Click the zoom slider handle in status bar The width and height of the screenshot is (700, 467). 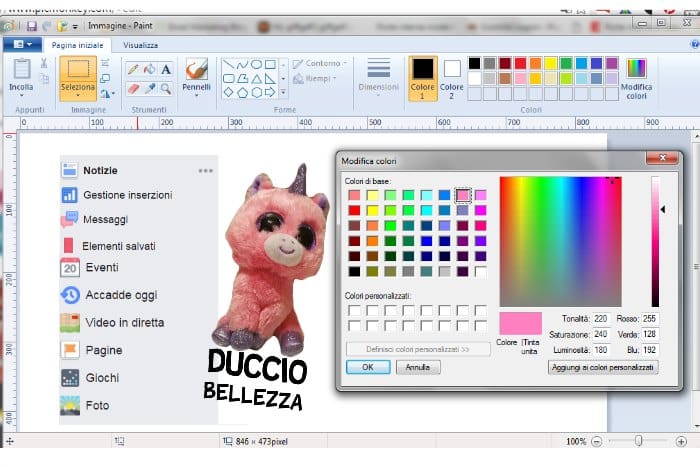tap(639, 441)
